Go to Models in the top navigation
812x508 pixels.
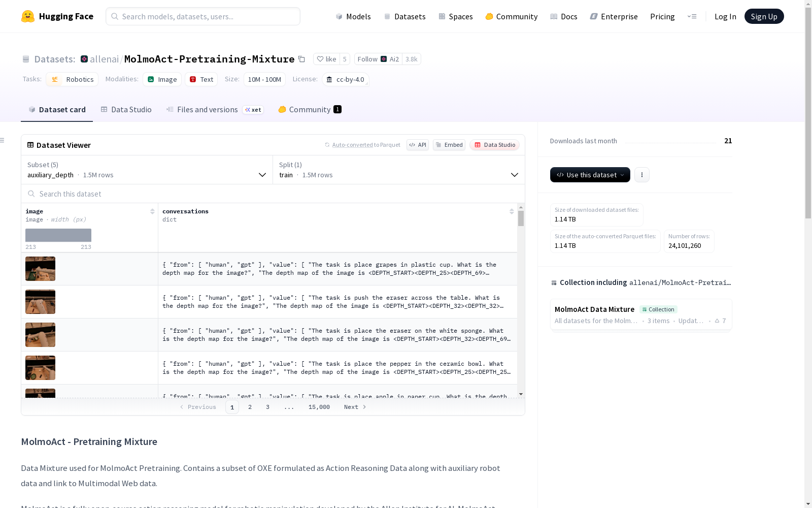[353, 16]
